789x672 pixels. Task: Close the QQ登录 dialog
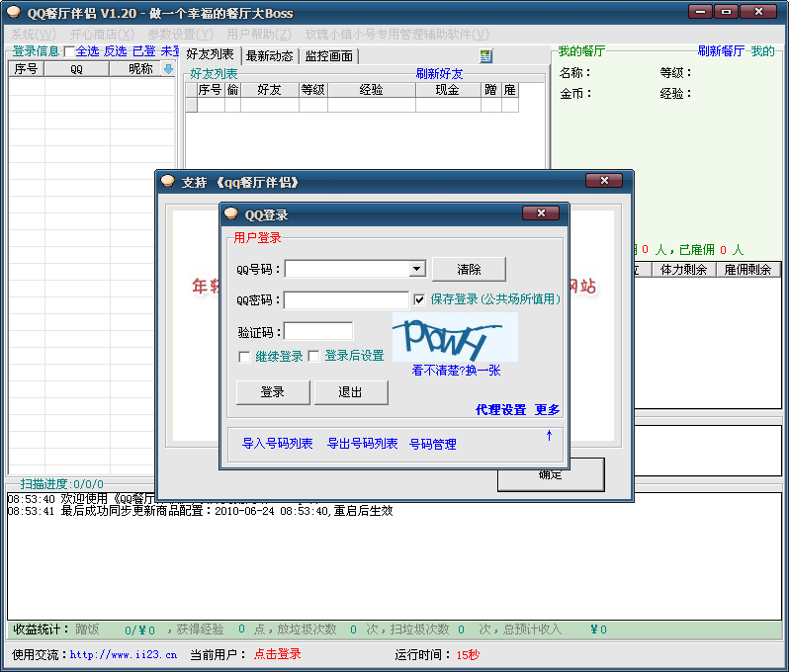coord(541,213)
